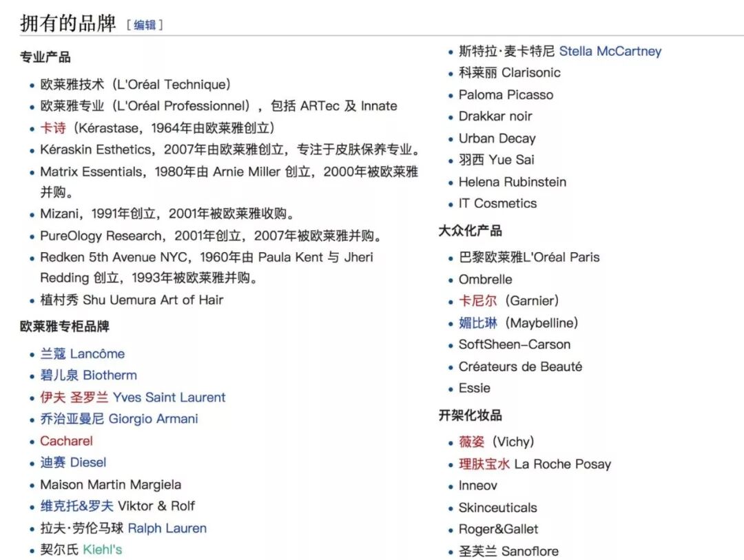
Task: Click the Shu Uemura Art of Hair entry
Action: 132,300
